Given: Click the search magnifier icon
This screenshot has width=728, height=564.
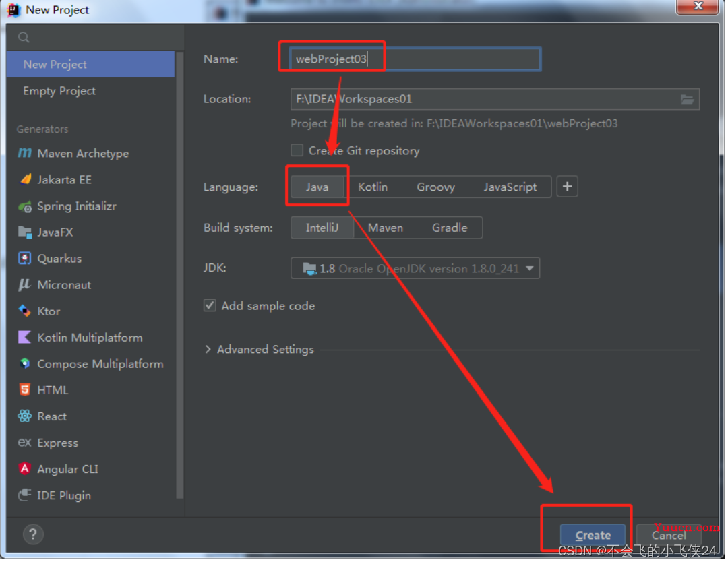Looking at the screenshot, I should click(24, 37).
